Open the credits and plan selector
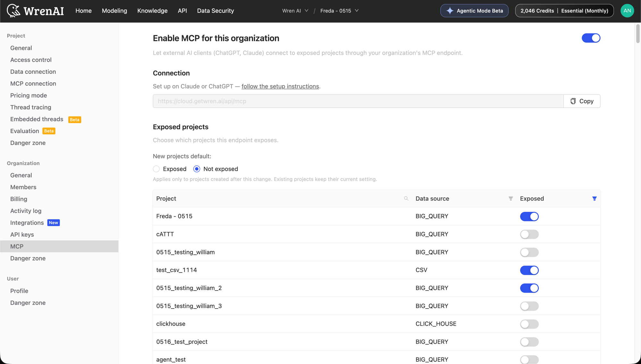Viewport: 641px width, 364px height. 564,11
